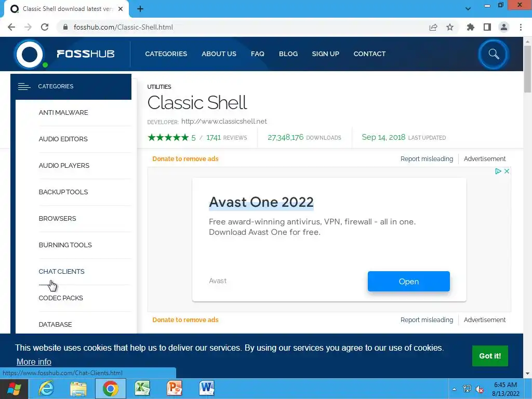Click Report misleading below the ad

tap(427, 320)
